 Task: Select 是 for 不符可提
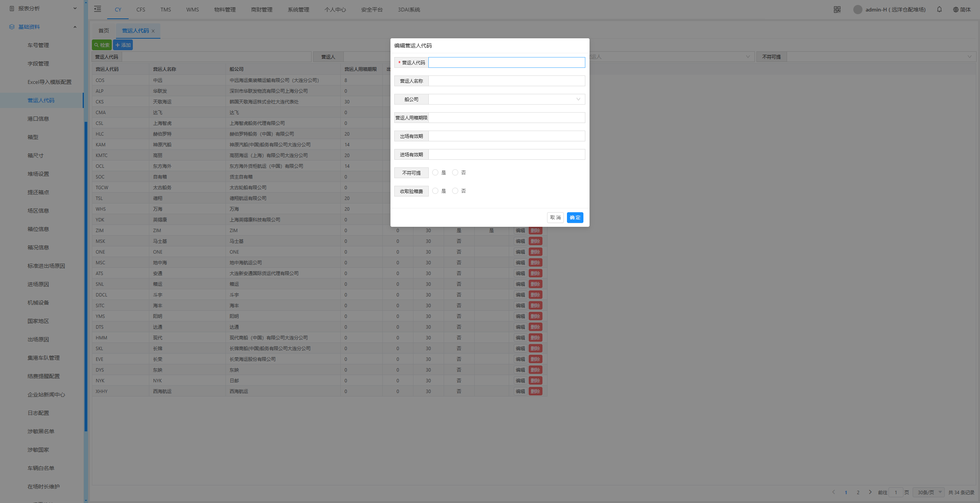tap(435, 173)
